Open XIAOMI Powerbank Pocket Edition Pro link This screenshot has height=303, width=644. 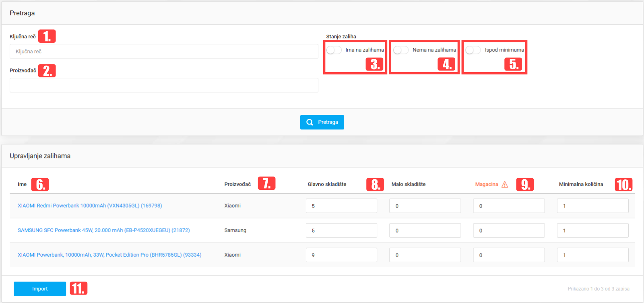tap(109, 255)
